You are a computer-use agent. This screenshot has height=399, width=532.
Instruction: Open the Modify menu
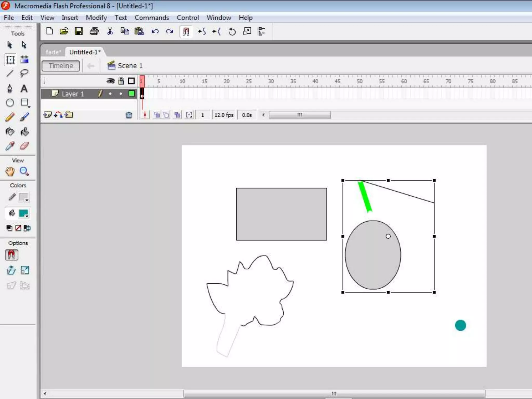pos(96,18)
